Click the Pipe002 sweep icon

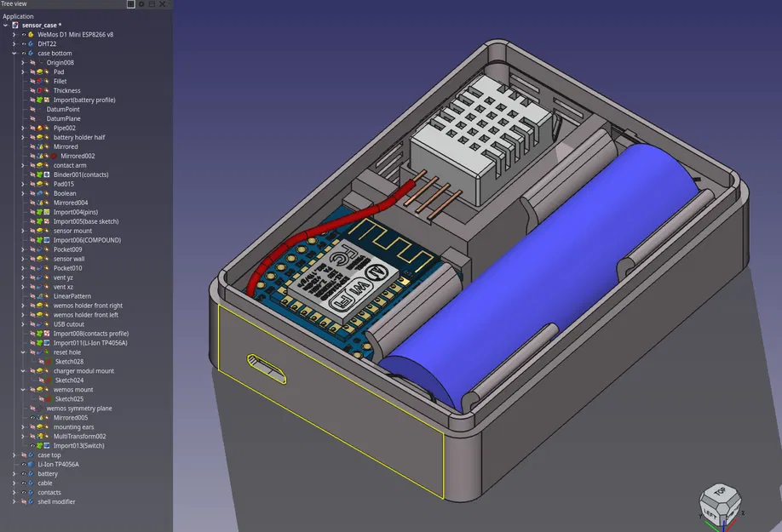pos(40,128)
